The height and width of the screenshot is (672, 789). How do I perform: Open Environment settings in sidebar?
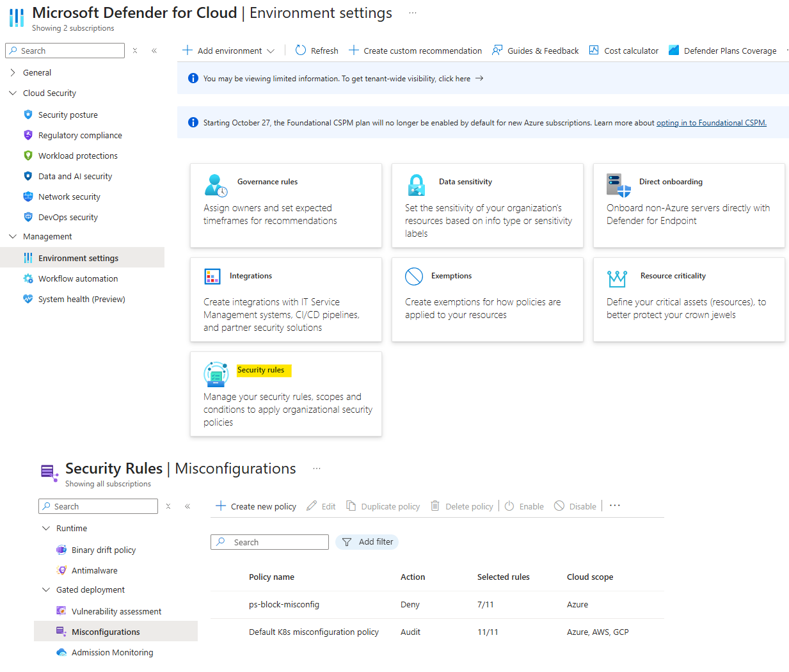coord(83,258)
